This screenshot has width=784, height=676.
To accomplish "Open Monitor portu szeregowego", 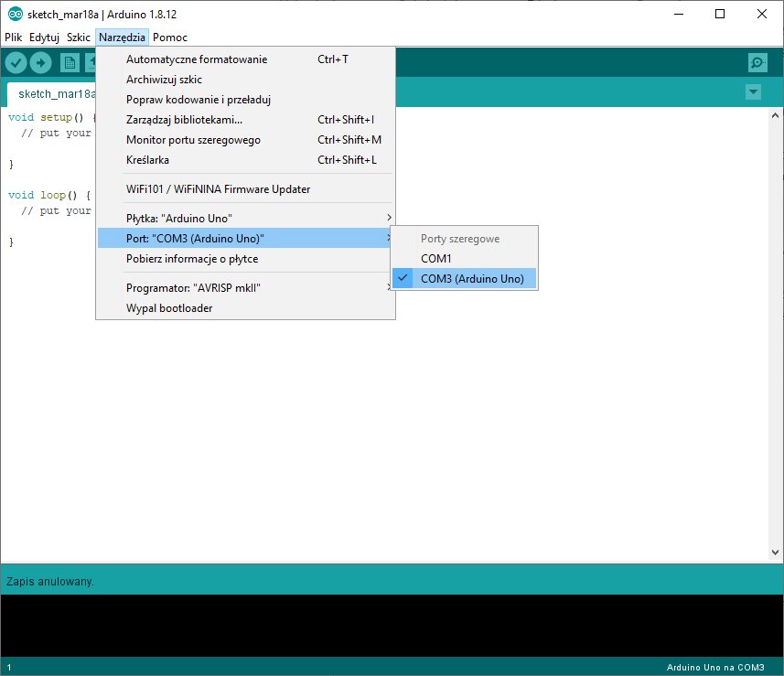I will point(245,140).
